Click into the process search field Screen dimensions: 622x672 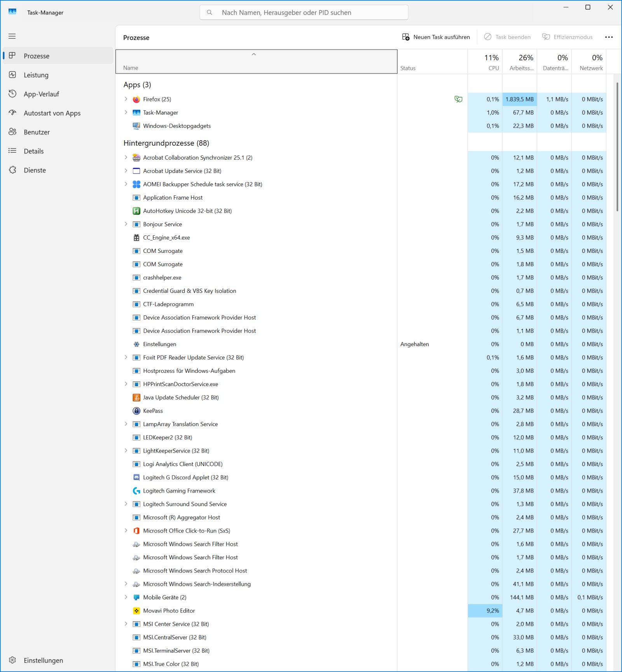tap(304, 12)
